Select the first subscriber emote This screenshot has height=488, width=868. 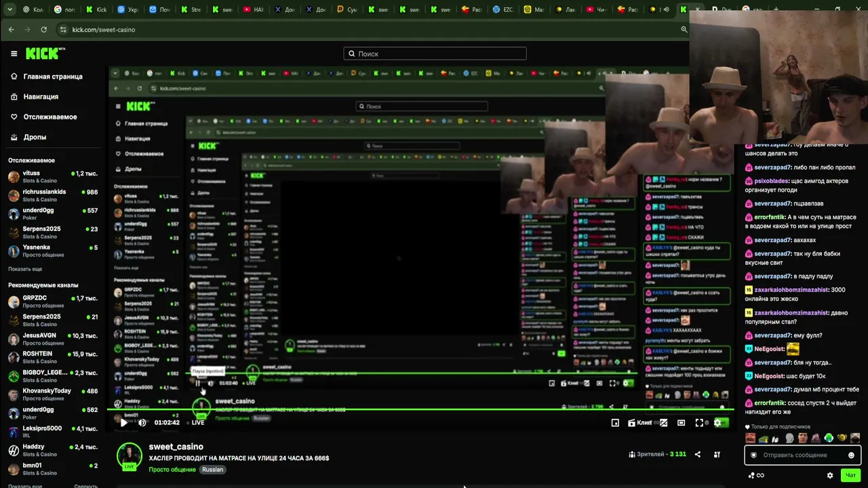(750, 438)
